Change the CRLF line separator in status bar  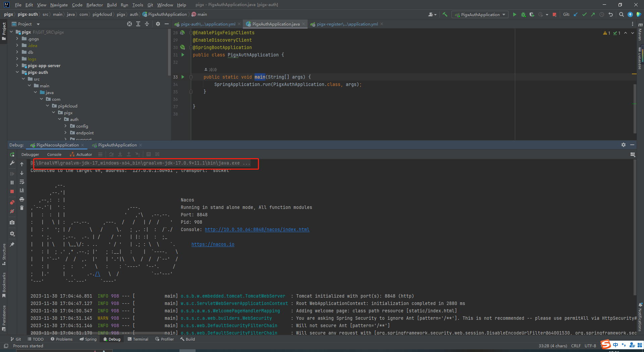point(576,346)
